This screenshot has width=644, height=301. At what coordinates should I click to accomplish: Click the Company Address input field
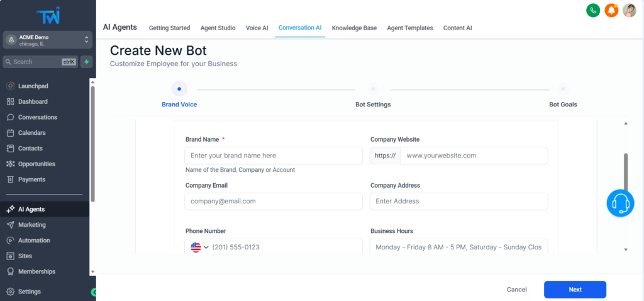point(458,201)
